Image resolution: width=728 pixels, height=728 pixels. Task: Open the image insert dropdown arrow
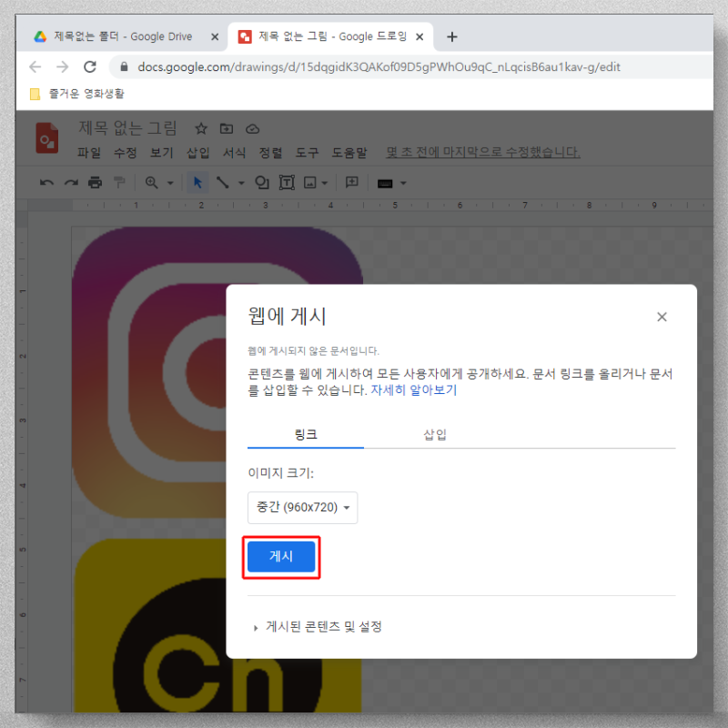(x=325, y=183)
